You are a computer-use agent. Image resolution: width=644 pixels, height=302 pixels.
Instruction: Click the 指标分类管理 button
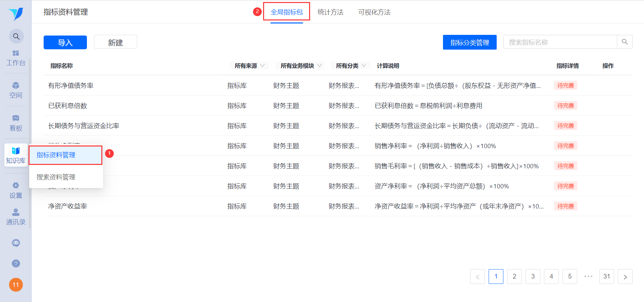click(469, 42)
